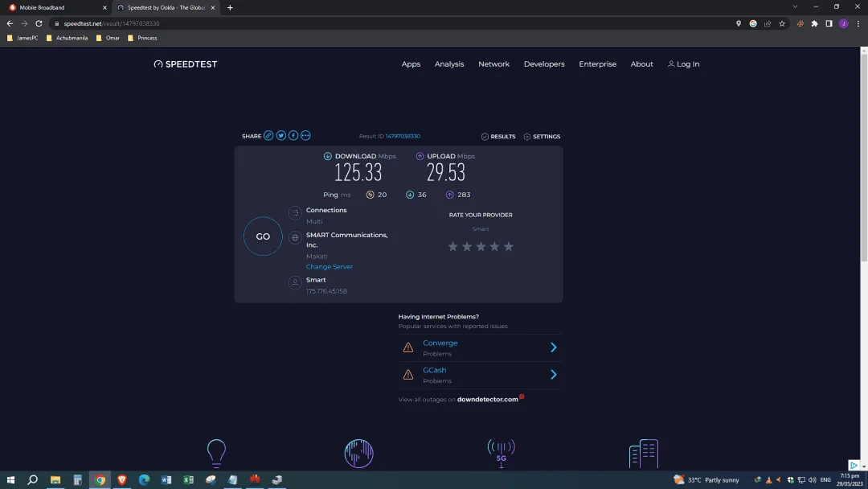
Task: Click the AdChoices icon at bottom right
Action: 854,465
